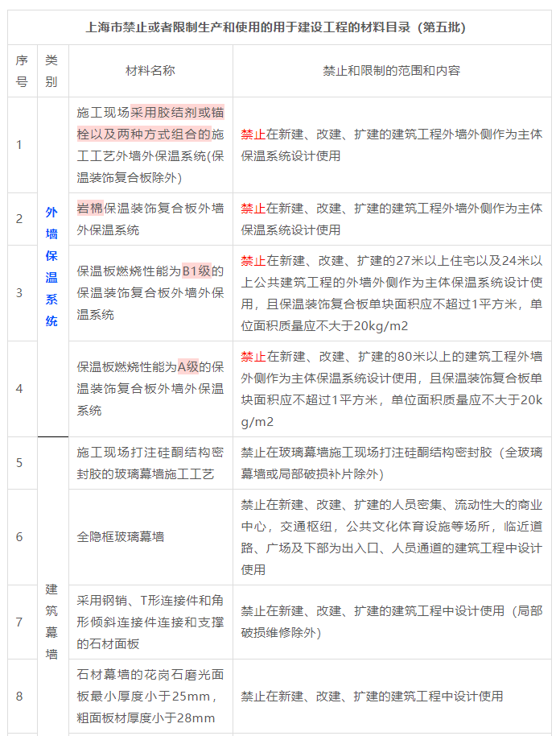
Task: Select the 材料名称 column header
Action: (x=150, y=71)
